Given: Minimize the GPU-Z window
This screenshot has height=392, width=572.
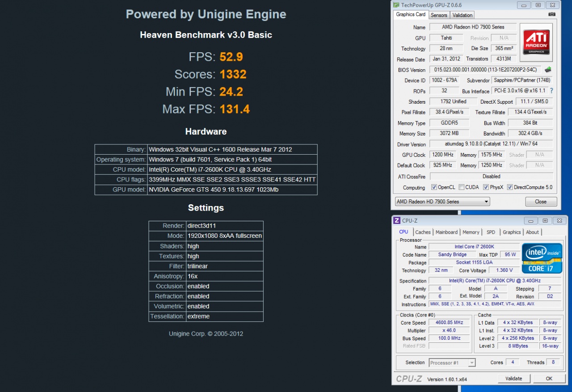Looking at the screenshot, I should tap(524, 5).
